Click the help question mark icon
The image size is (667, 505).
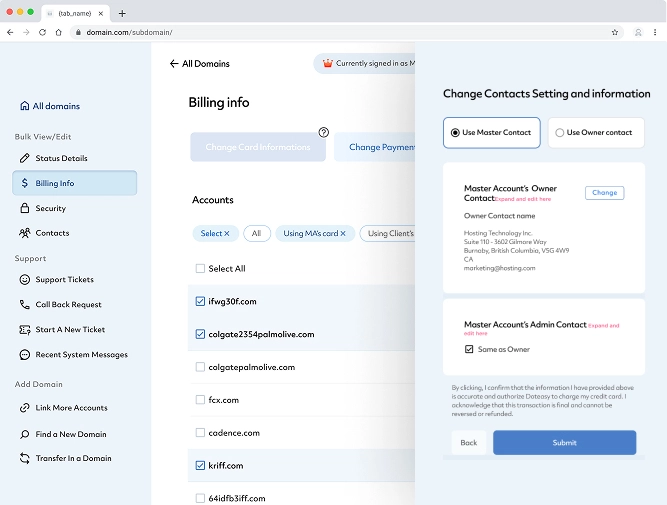tap(324, 132)
